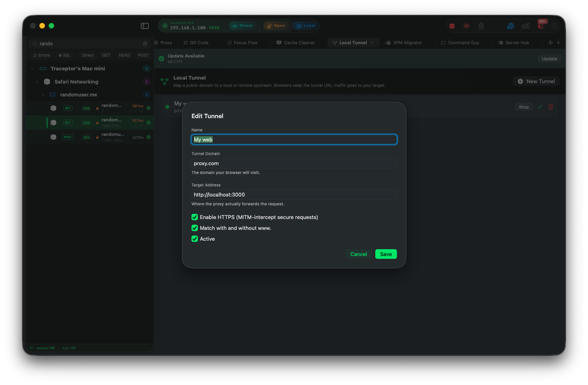The width and height of the screenshot is (588, 385).
Task: Toggle Match with and without www. checkbox
Action: [x=195, y=228]
